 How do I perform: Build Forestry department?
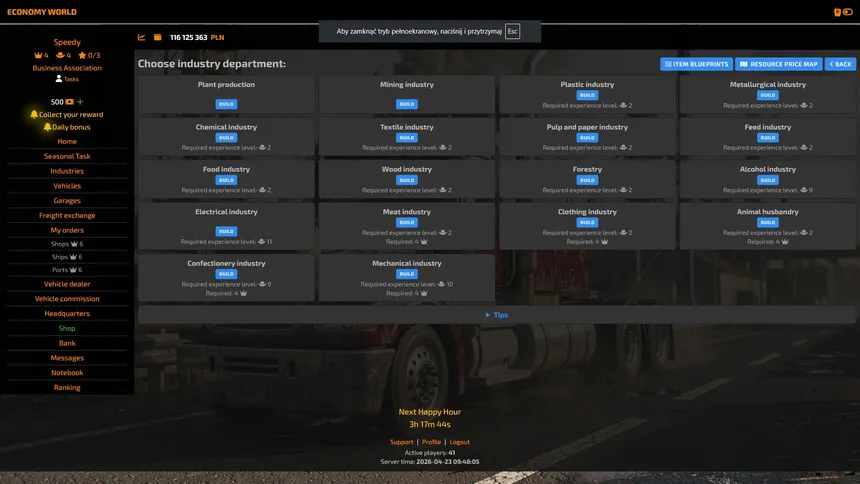587,180
